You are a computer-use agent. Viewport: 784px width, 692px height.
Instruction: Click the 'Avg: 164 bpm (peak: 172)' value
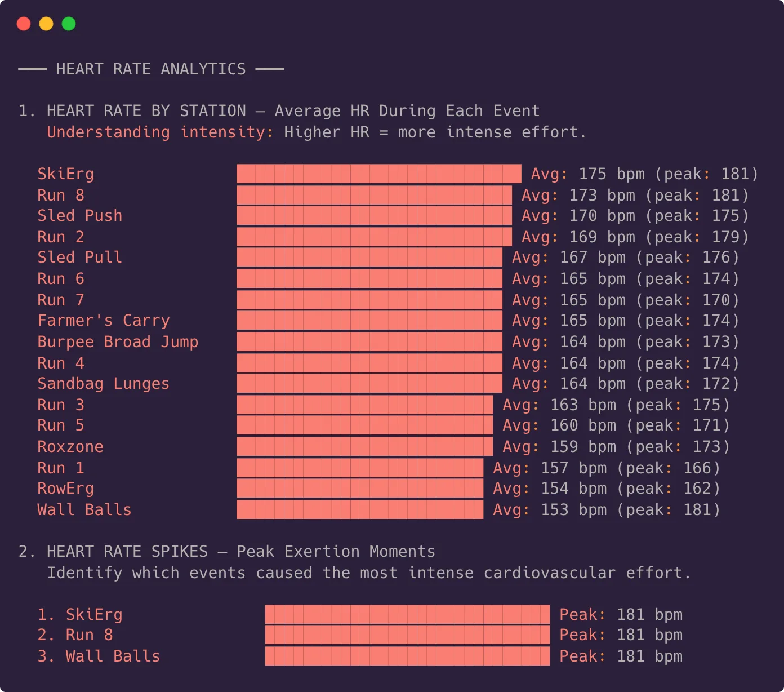click(x=626, y=384)
